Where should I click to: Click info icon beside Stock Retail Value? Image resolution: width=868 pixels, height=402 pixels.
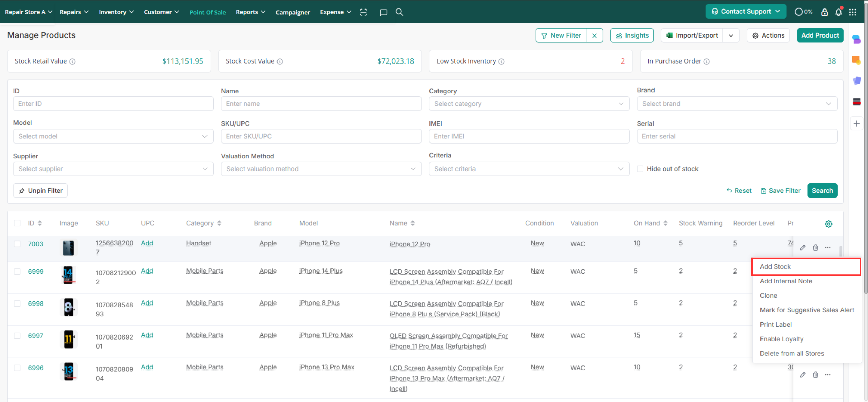point(72,61)
